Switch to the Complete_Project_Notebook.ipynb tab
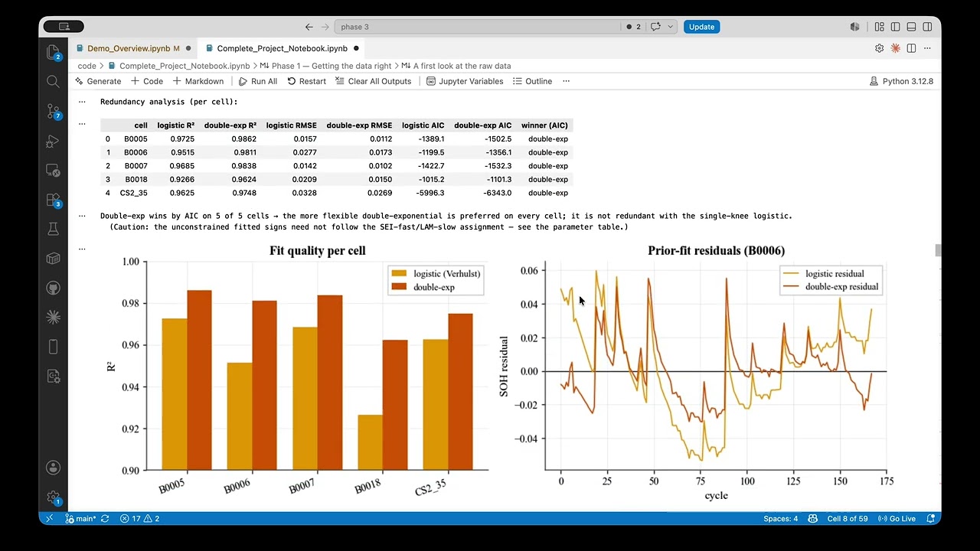Viewport: 980px width, 551px height. 281,48
